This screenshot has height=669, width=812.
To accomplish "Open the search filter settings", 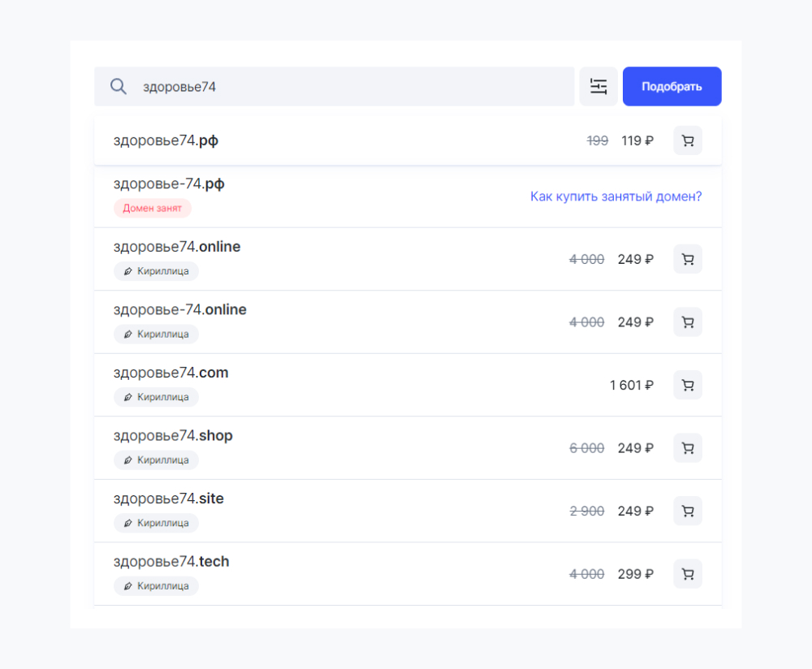I will click(x=598, y=87).
